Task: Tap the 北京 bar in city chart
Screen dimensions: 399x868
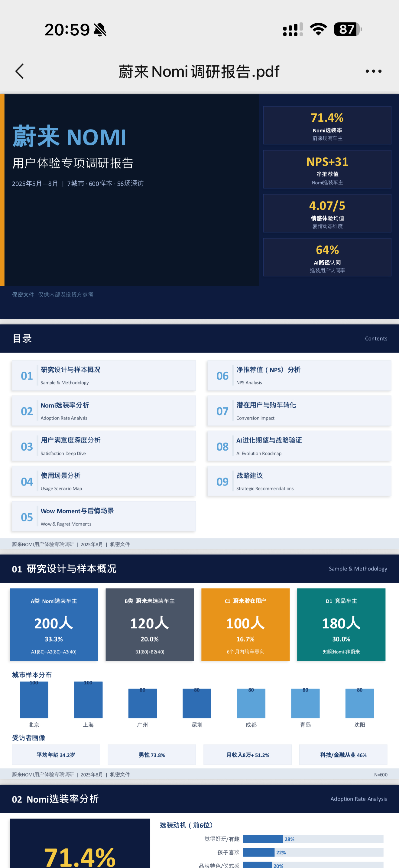Action: pos(34,700)
